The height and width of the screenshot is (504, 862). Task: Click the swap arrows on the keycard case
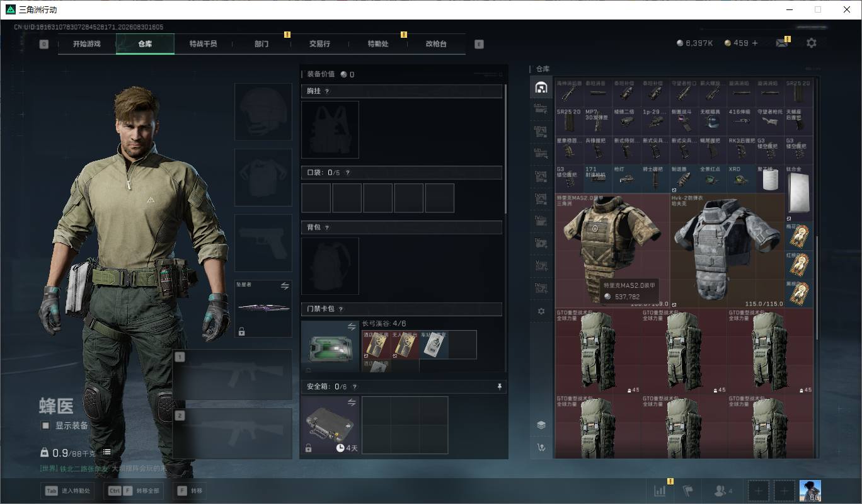coord(352,326)
